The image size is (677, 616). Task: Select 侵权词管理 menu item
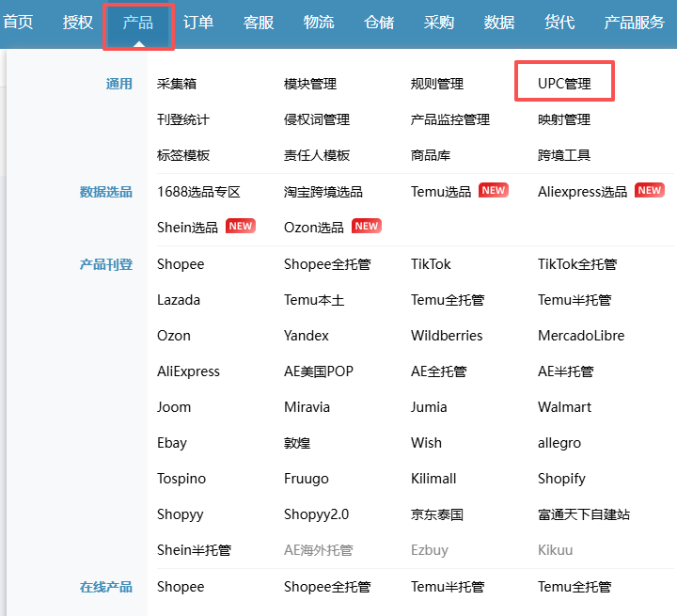pos(316,119)
